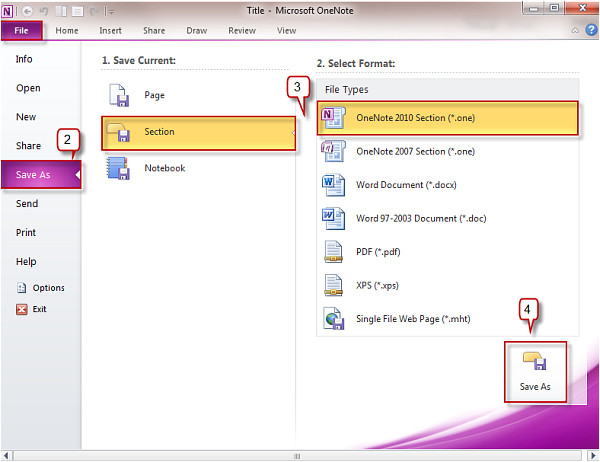The height and width of the screenshot is (462, 600).
Task: Select Share in the backstage sidebar
Action: coord(28,146)
